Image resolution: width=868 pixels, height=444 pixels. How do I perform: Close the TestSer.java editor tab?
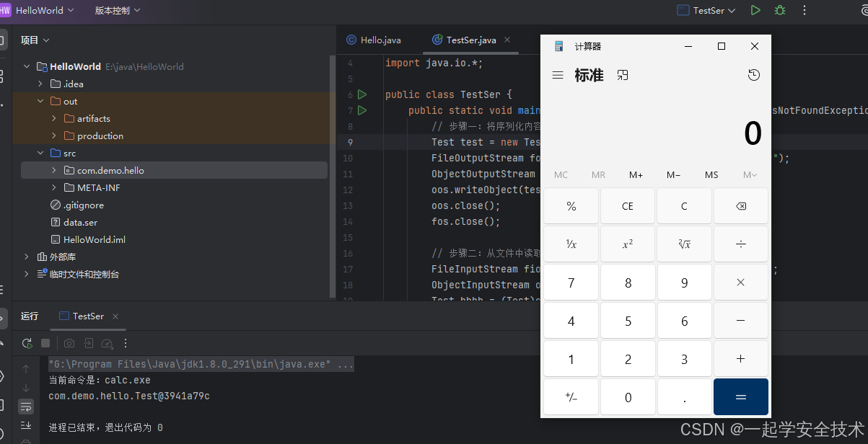[507, 40]
